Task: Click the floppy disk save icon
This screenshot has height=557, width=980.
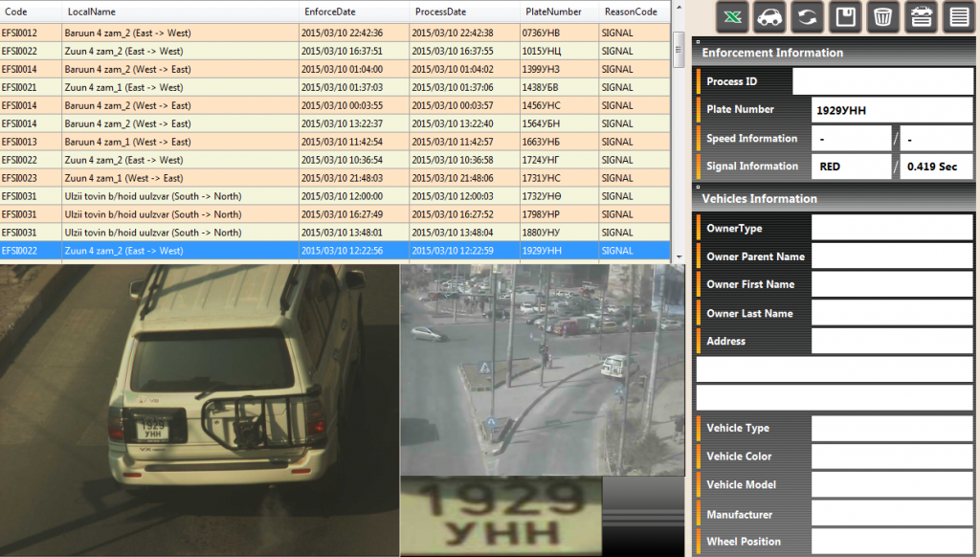Action: [846, 17]
